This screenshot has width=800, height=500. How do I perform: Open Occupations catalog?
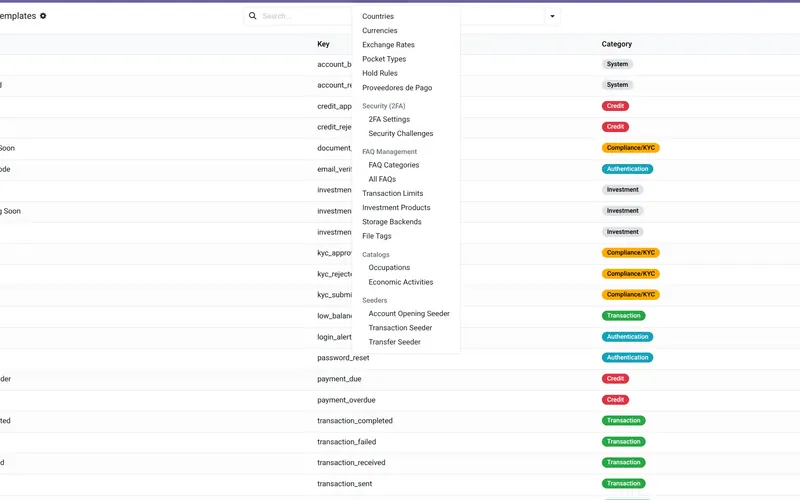tap(389, 268)
